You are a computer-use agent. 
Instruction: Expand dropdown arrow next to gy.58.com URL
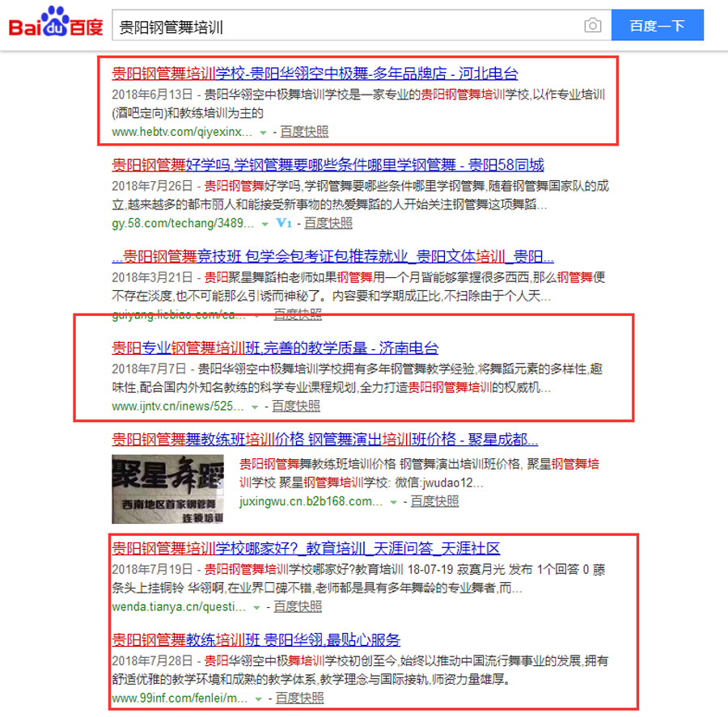(x=265, y=224)
